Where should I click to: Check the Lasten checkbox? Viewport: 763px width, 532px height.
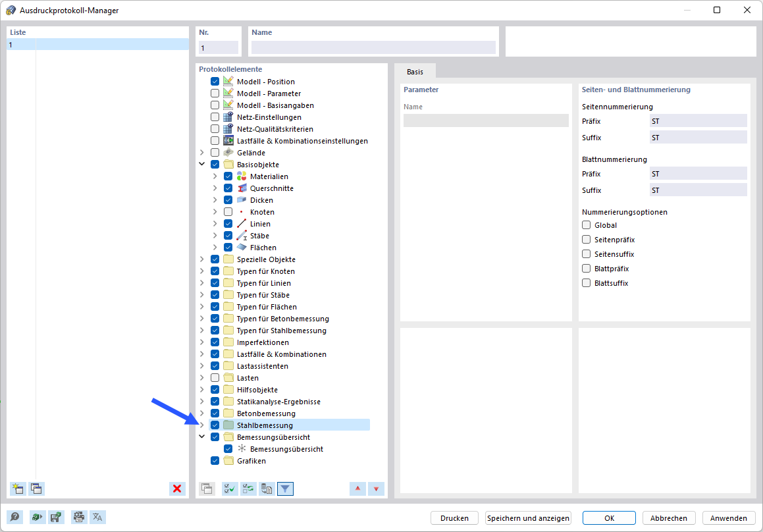click(x=215, y=378)
